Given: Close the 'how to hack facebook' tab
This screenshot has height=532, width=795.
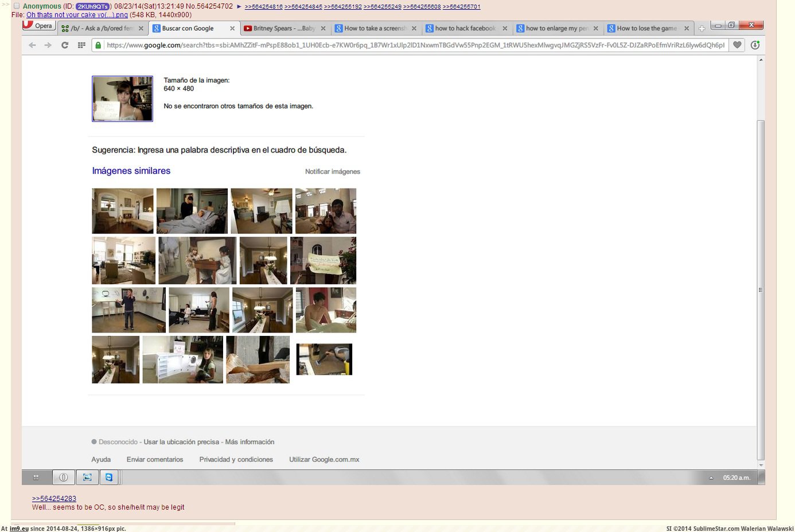Looking at the screenshot, I should (505, 28).
